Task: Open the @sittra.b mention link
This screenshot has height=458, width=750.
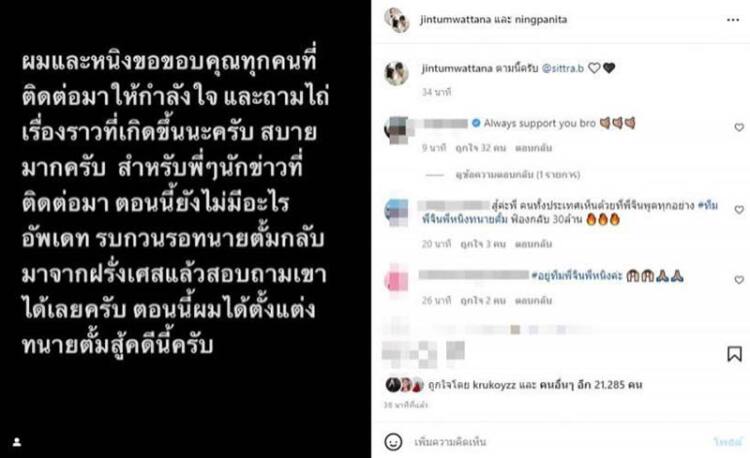Action: [x=562, y=68]
